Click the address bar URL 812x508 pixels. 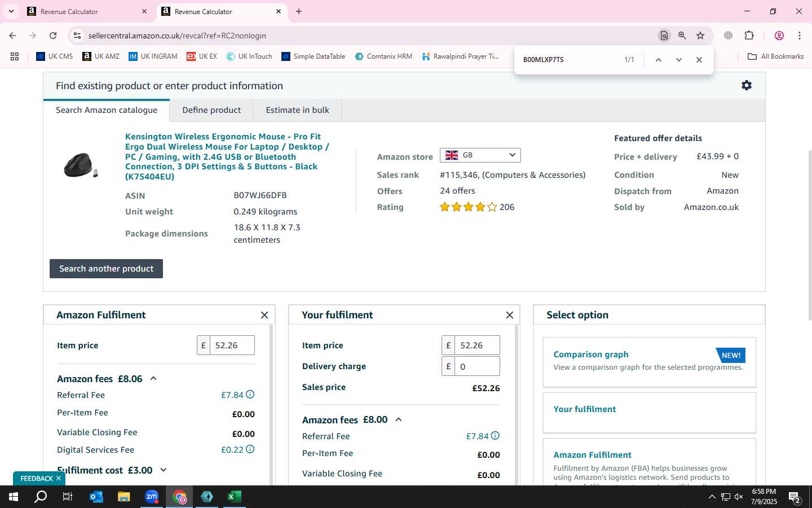[177, 36]
